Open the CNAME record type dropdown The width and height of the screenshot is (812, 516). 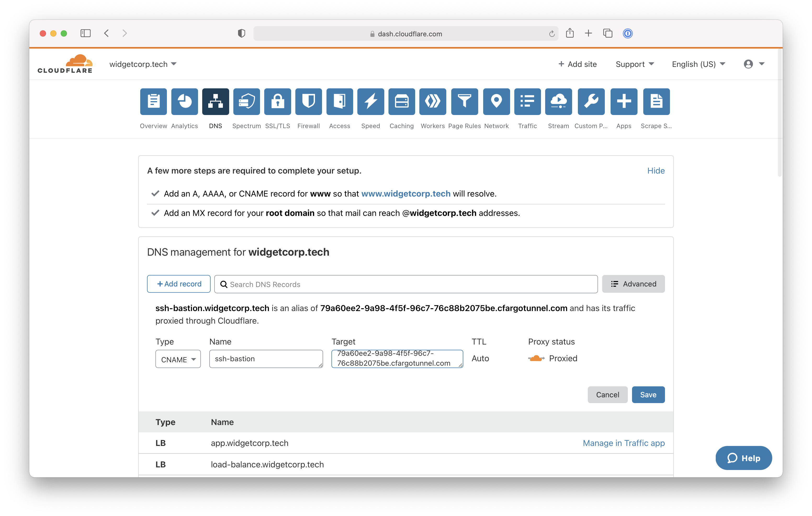point(178,359)
